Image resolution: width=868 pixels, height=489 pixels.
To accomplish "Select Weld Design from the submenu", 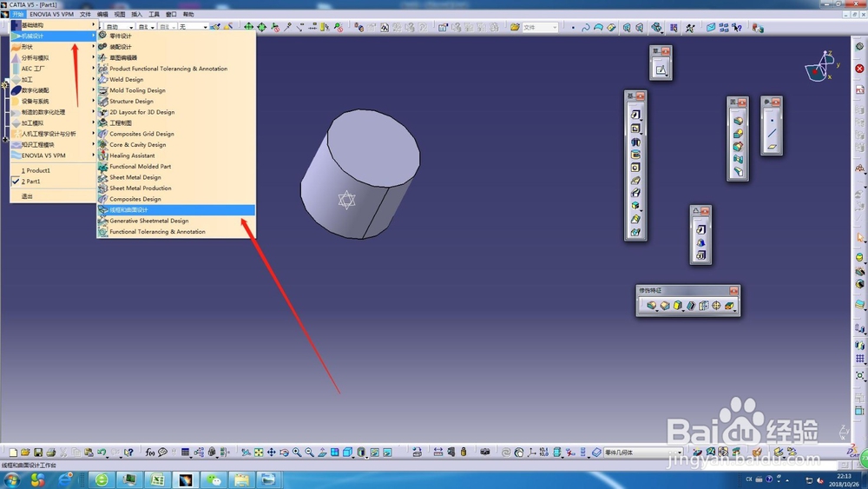I will coord(176,79).
